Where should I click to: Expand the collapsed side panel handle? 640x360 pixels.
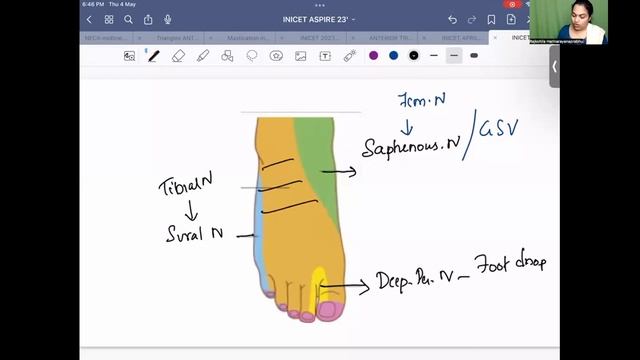tap(554, 67)
